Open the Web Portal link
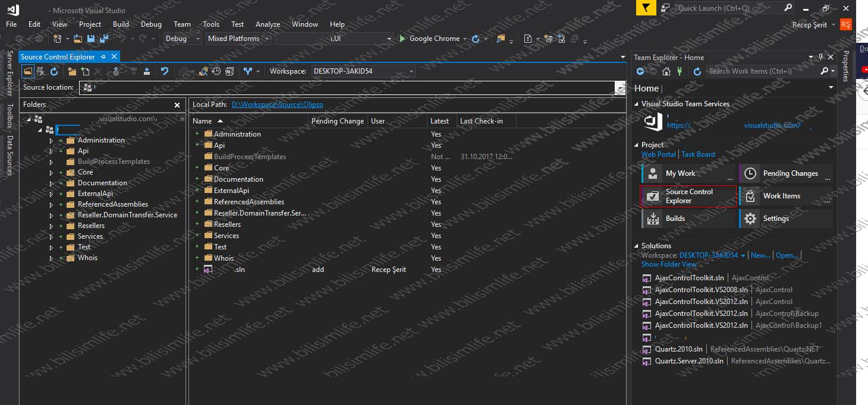The image size is (868, 405). pyautogui.click(x=658, y=154)
